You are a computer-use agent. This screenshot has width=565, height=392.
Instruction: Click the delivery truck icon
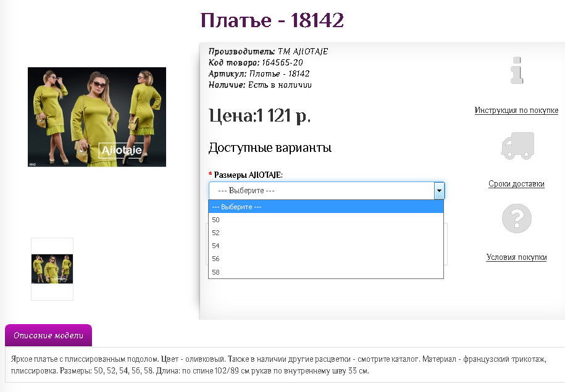coord(517,146)
